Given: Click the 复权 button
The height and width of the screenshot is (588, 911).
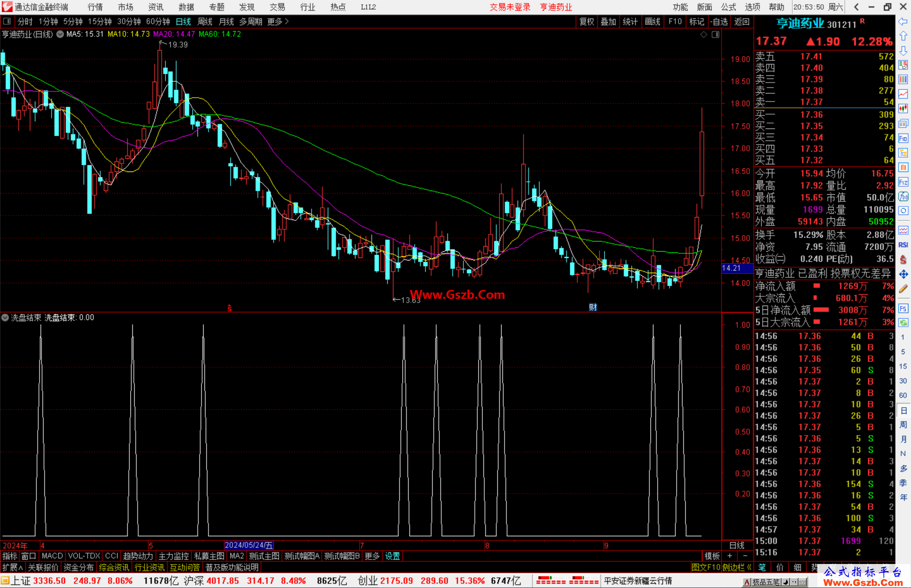Looking at the screenshot, I should (x=586, y=21).
